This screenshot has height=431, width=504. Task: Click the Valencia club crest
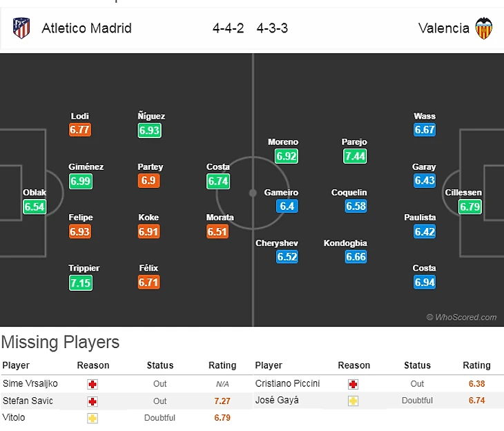(x=484, y=28)
